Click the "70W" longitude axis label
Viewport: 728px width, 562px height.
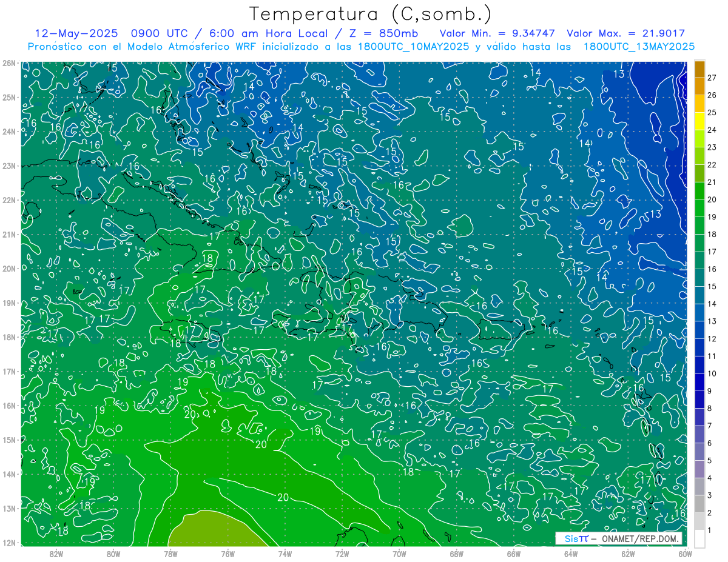point(399,554)
